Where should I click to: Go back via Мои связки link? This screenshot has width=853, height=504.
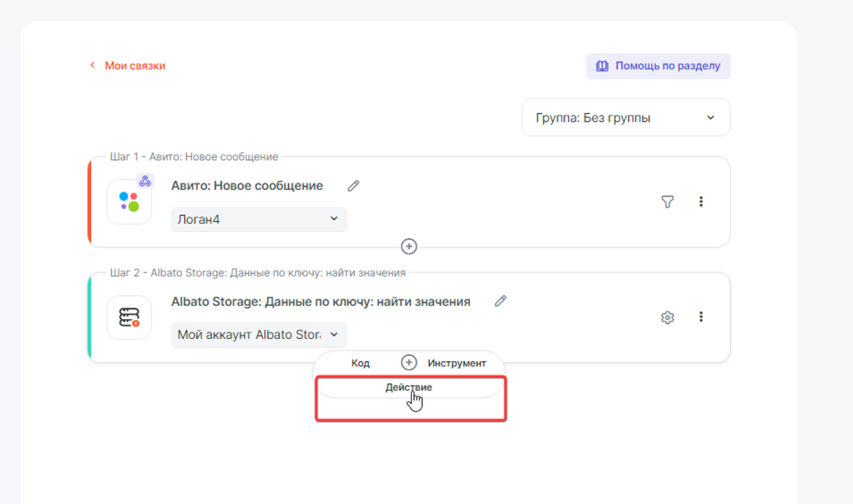(135, 66)
